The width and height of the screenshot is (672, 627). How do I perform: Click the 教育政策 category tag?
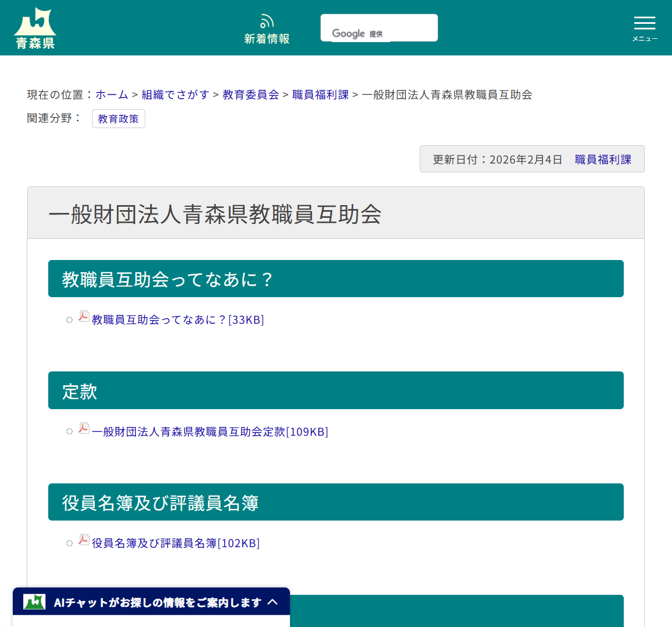click(x=118, y=118)
